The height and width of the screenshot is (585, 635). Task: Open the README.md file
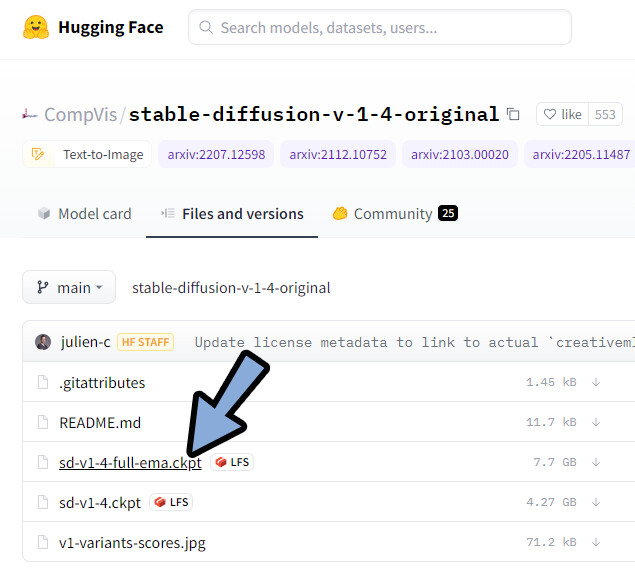point(100,423)
